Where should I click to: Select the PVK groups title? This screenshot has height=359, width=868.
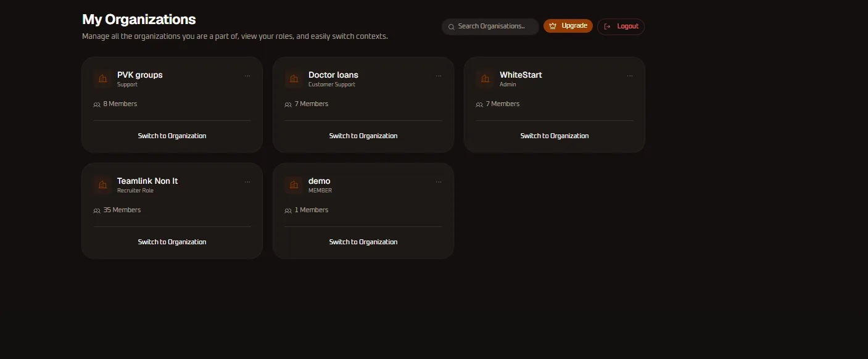pyautogui.click(x=140, y=75)
